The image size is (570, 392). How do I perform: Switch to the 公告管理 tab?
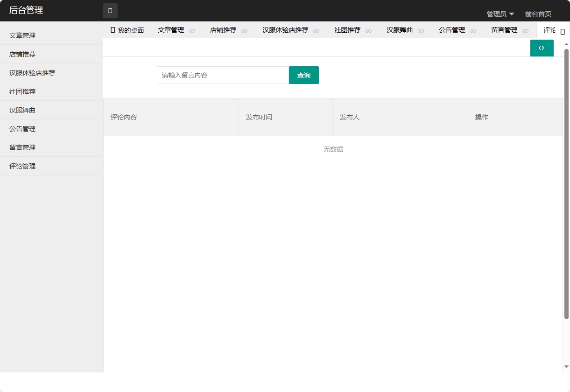click(x=451, y=29)
